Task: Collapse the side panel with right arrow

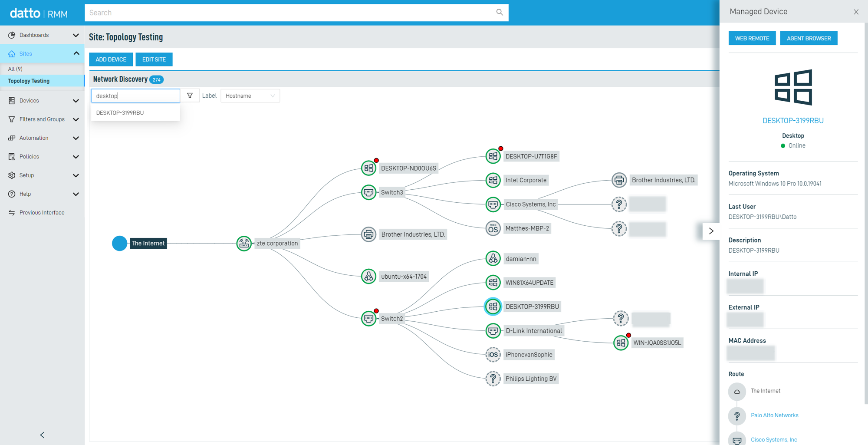Action: [x=711, y=231]
